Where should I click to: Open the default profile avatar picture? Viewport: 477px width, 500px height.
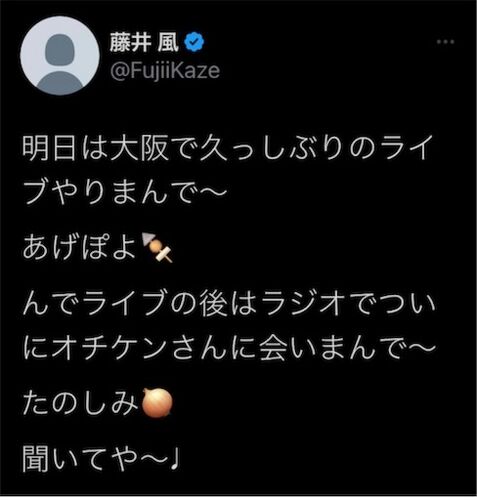tap(60, 56)
